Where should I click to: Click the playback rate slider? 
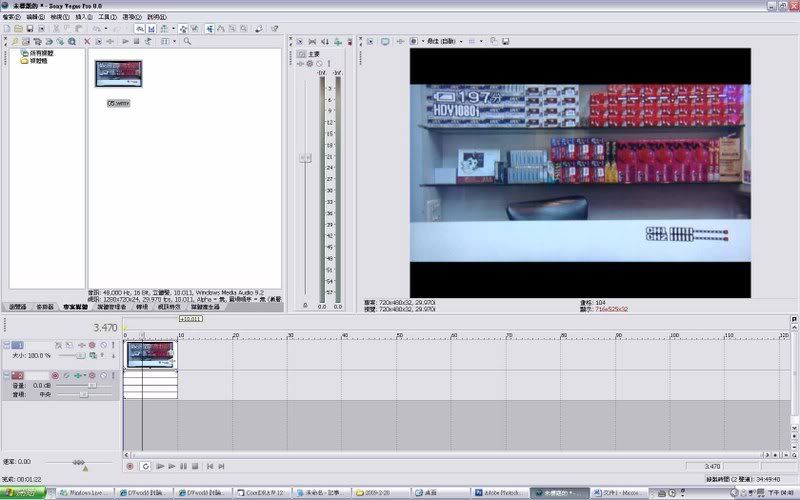click(79, 462)
